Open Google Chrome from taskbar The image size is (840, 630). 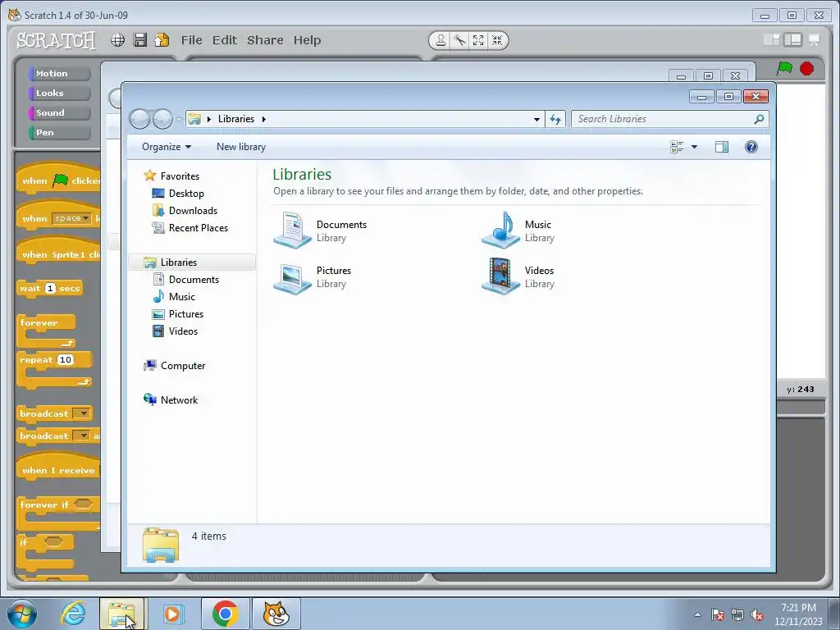click(225, 614)
